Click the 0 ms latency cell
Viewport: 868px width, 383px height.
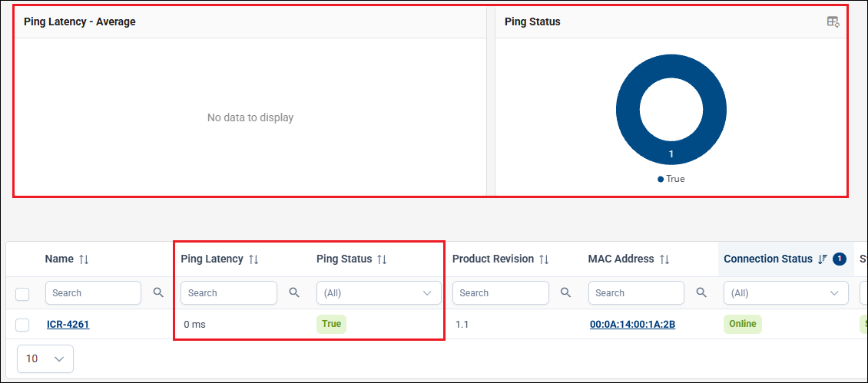(194, 325)
